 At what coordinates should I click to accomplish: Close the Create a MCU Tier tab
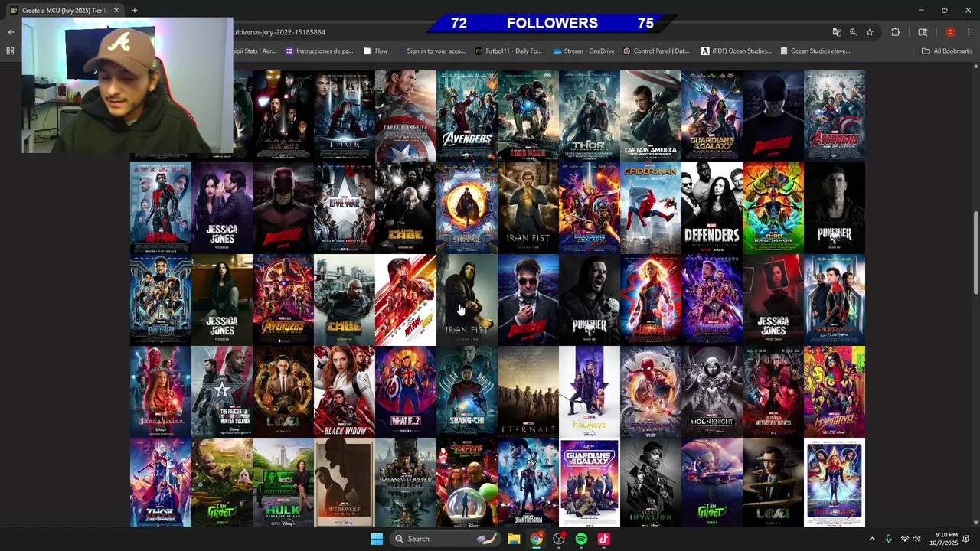tap(116, 11)
